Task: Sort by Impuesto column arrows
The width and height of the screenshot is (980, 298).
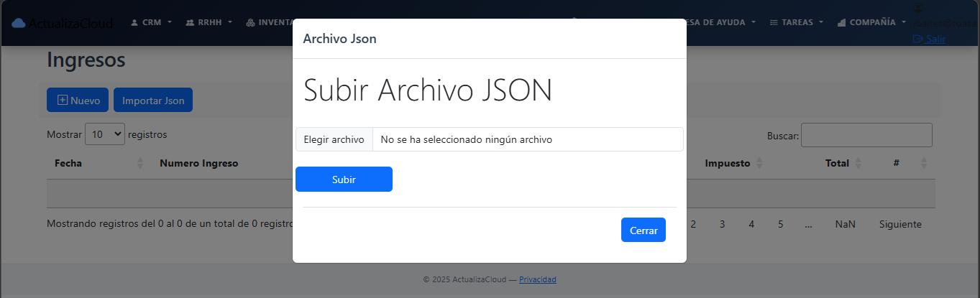Action: coord(759,164)
